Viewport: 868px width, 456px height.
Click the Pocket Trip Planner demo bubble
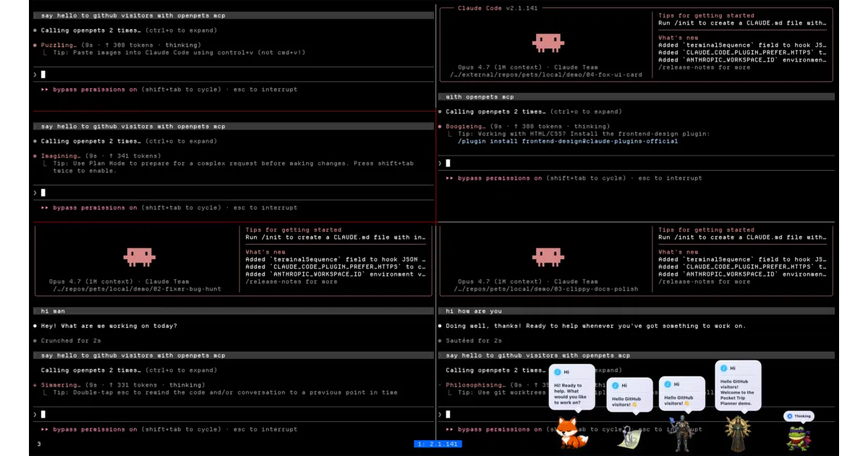point(739,385)
